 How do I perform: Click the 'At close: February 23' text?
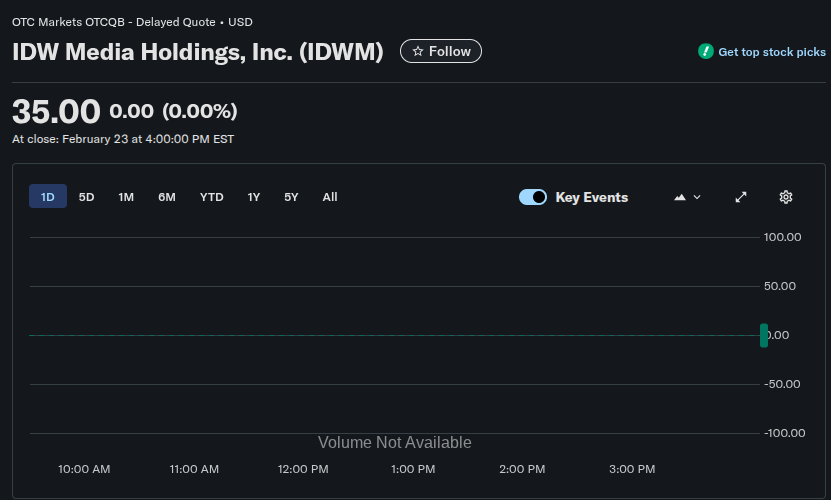coord(70,139)
